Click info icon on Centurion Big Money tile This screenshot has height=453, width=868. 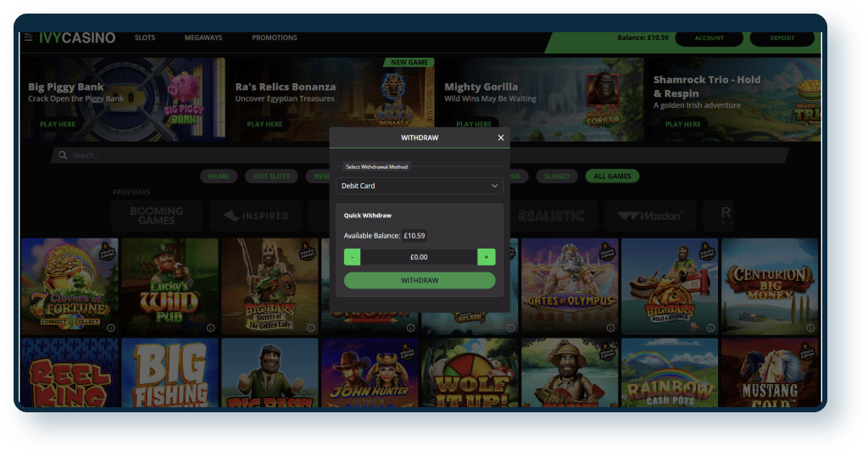tap(810, 327)
